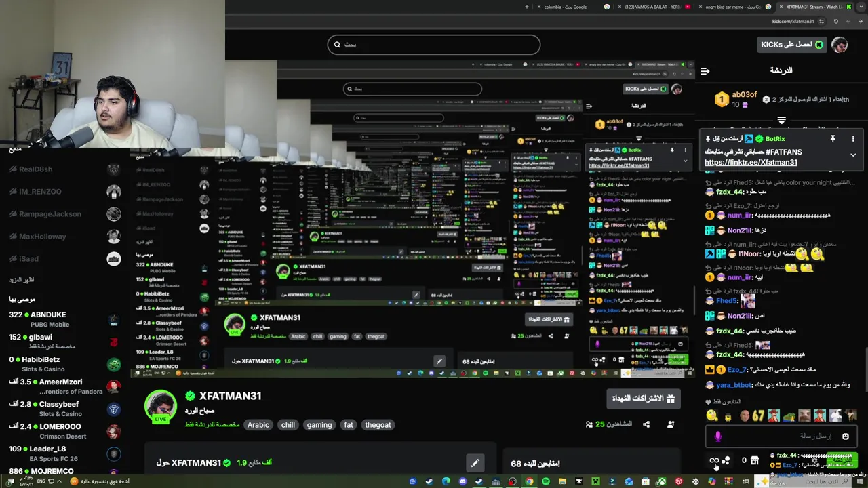The height and width of the screenshot is (488, 868).
Task: Open recommended channel glbawi
Action: [64, 342]
